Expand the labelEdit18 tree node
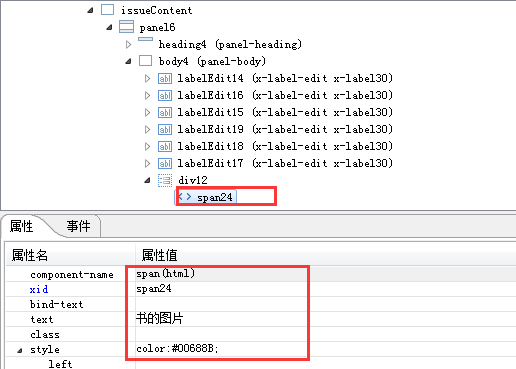 click(x=147, y=146)
